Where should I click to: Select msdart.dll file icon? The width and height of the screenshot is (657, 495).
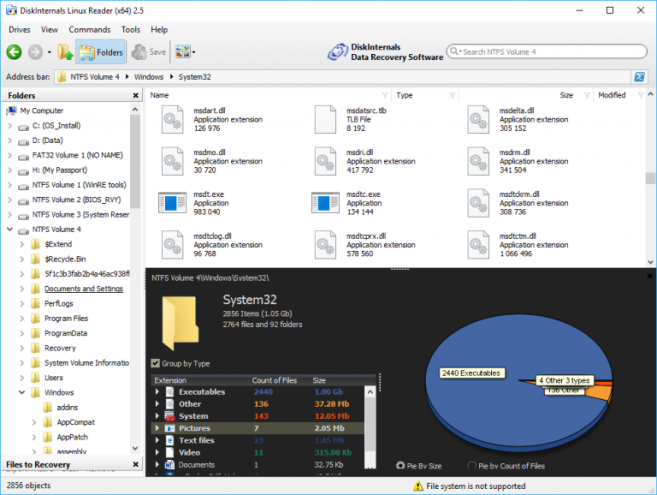click(172, 120)
